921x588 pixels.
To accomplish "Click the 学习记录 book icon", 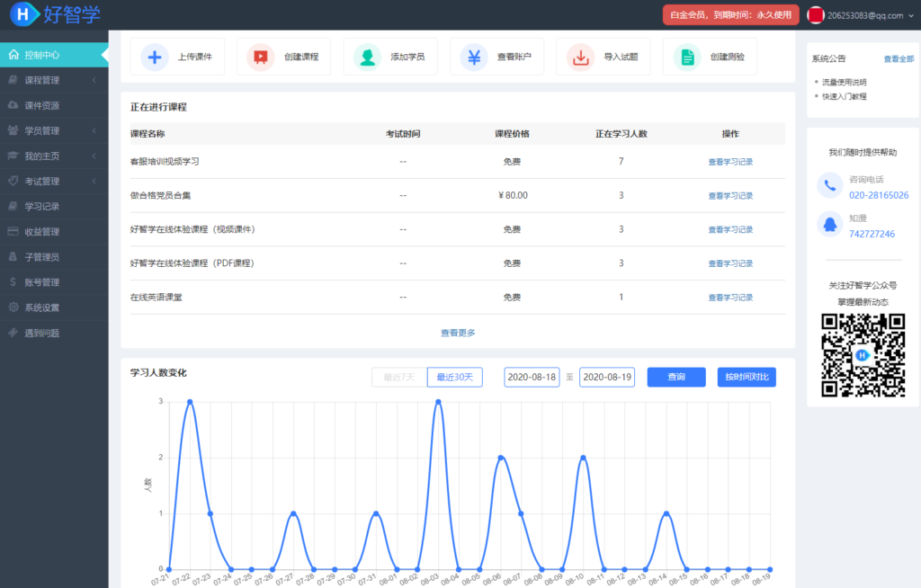I will (13, 206).
